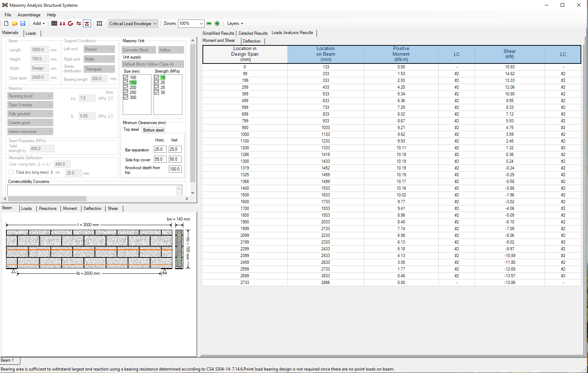Viewport: 588px width, 373px height.
Task: Click the green plus zoom in icon
Action: coord(217,23)
